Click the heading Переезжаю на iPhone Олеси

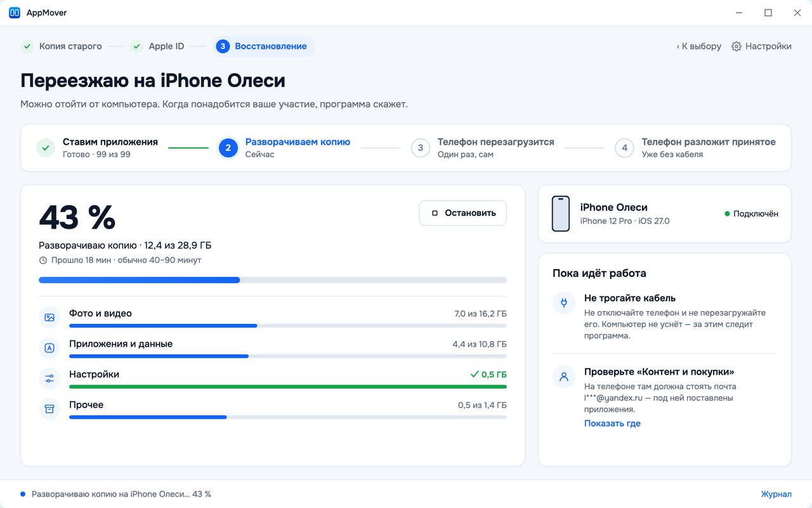[x=153, y=81]
